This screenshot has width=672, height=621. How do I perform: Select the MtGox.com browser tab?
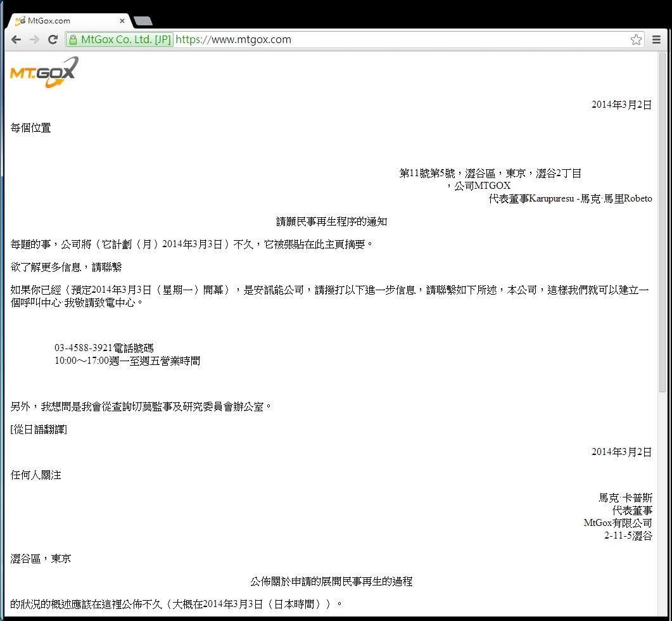71,20
